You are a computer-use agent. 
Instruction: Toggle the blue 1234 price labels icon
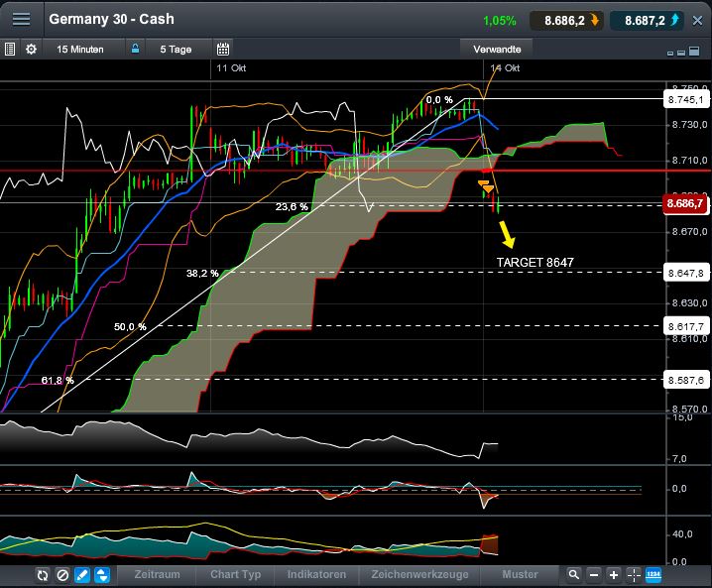click(x=653, y=575)
